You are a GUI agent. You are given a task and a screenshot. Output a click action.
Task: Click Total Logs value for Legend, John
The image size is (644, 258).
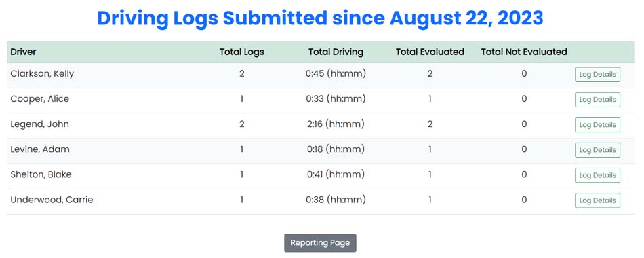pos(241,124)
